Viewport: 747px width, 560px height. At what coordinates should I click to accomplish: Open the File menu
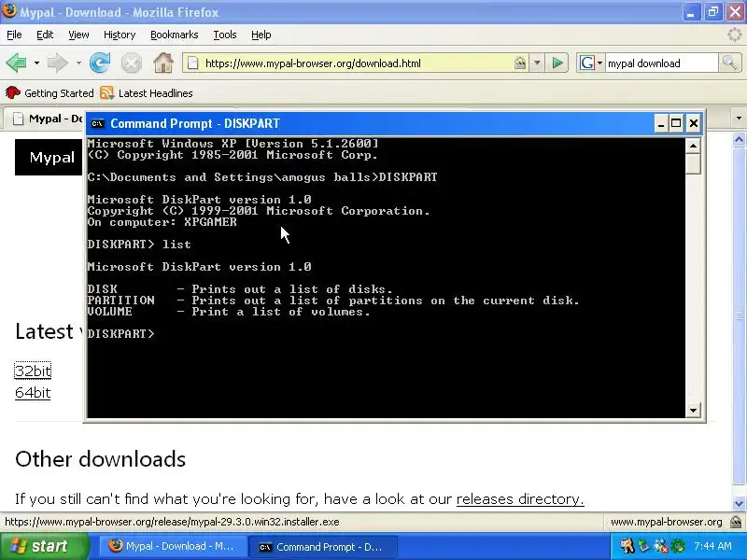[14, 35]
